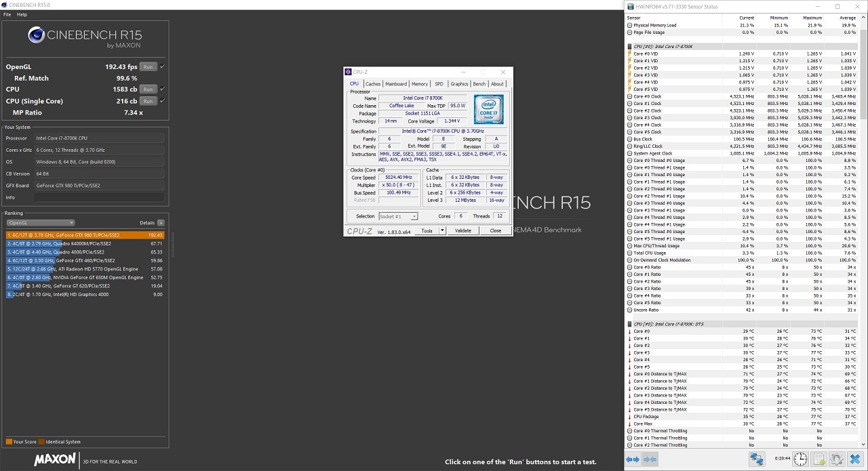The height and width of the screenshot is (471, 868).
Task: Switch to the Memory tab in CPU-Z
Action: tap(420, 84)
